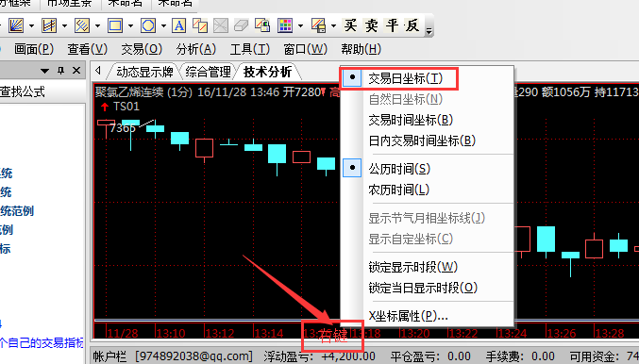Expand dropdown next to circle tool
The image size is (639, 364).
[163, 26]
